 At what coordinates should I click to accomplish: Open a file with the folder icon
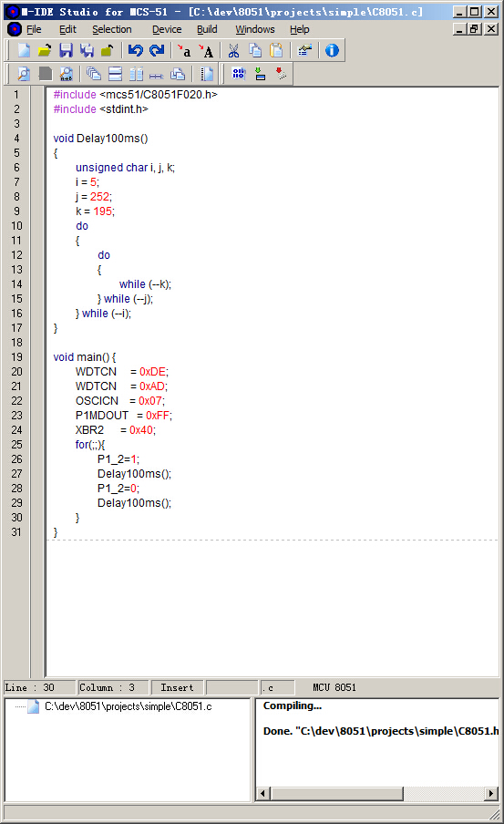tap(45, 50)
